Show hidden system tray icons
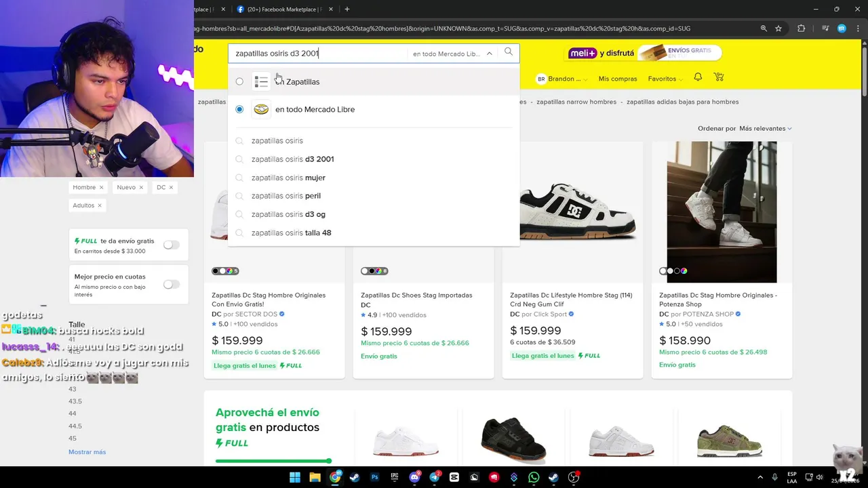 (760, 477)
